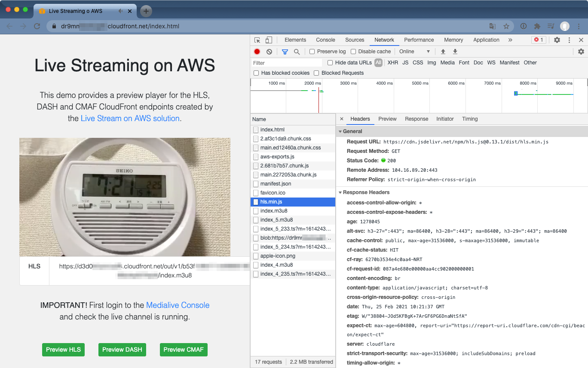Click the import HAR upload icon
The width and height of the screenshot is (588, 368).
[443, 52]
